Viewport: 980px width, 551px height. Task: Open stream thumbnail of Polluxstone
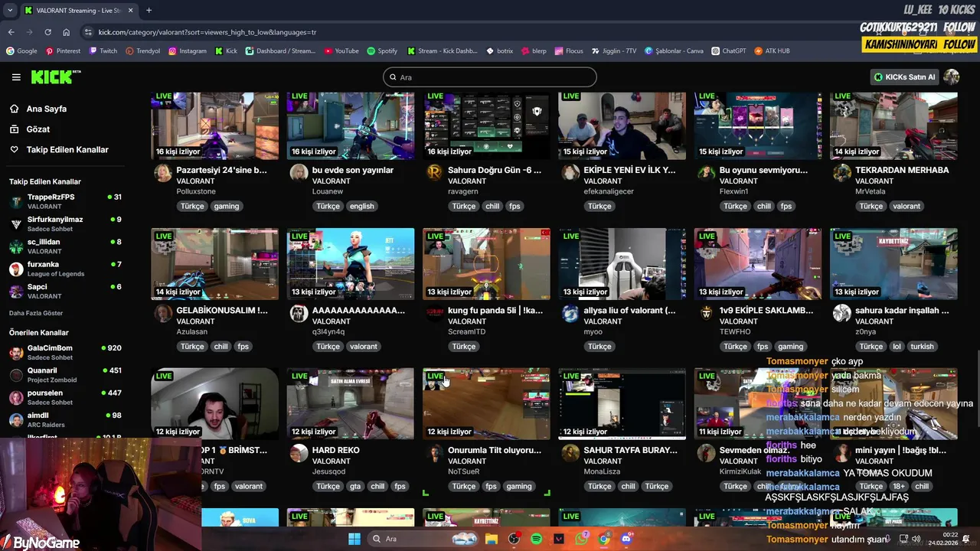pyautogui.click(x=215, y=126)
